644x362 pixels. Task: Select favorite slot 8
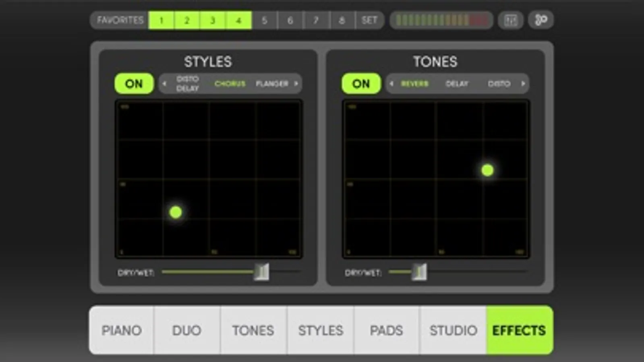[x=342, y=20]
